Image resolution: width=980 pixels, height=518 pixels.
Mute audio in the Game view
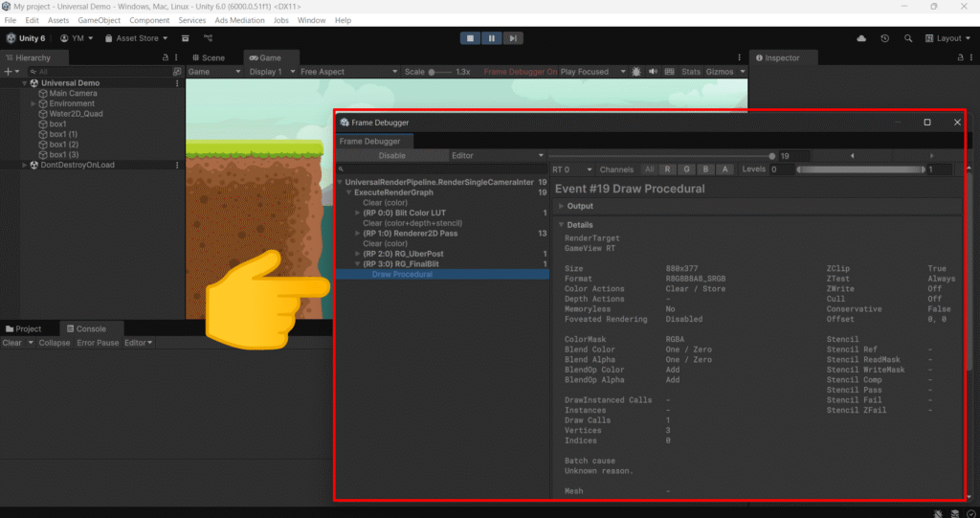point(653,72)
